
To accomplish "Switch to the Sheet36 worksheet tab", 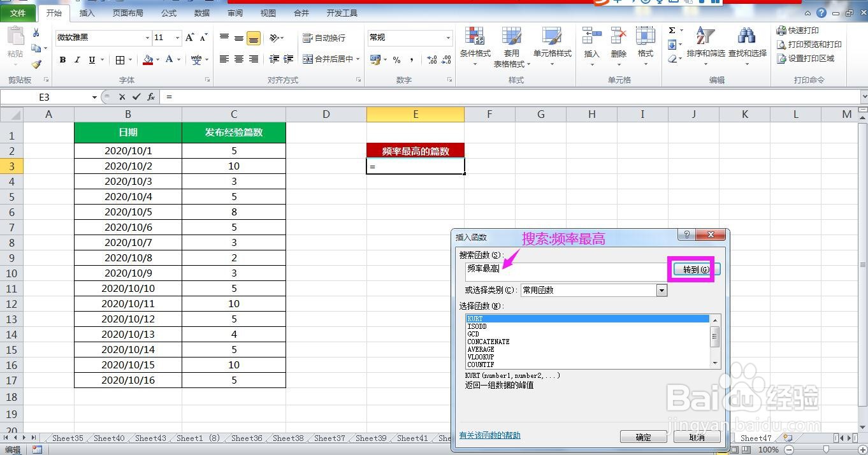I will tap(247, 438).
